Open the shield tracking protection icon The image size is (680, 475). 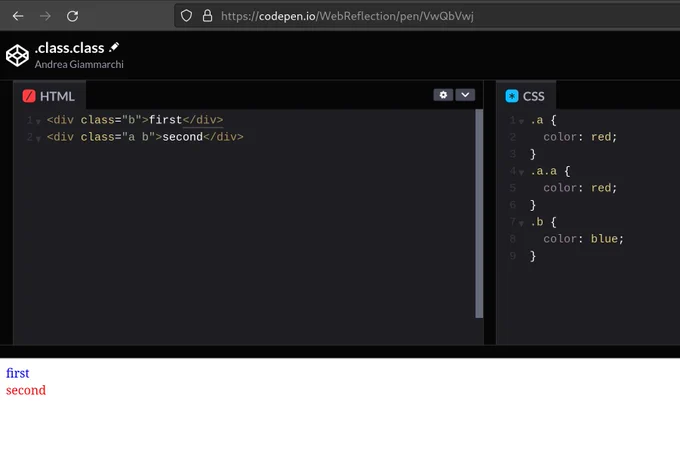tap(186, 16)
